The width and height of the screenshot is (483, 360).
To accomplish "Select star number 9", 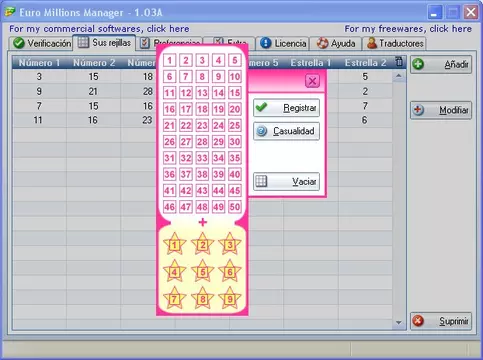I will point(230,299).
